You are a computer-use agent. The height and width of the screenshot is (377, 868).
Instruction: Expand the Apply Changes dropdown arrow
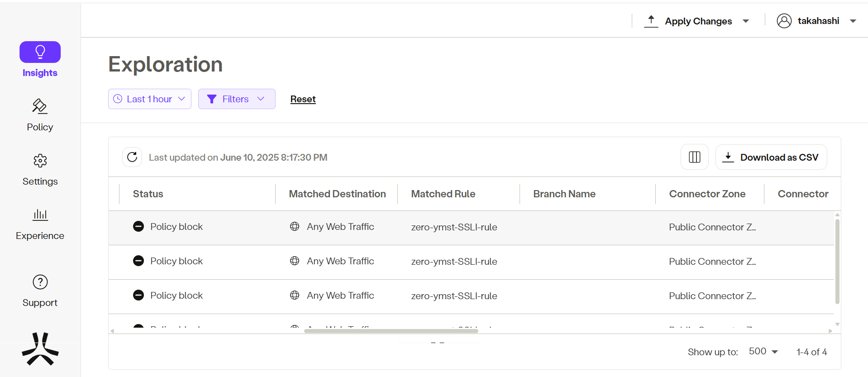point(746,21)
